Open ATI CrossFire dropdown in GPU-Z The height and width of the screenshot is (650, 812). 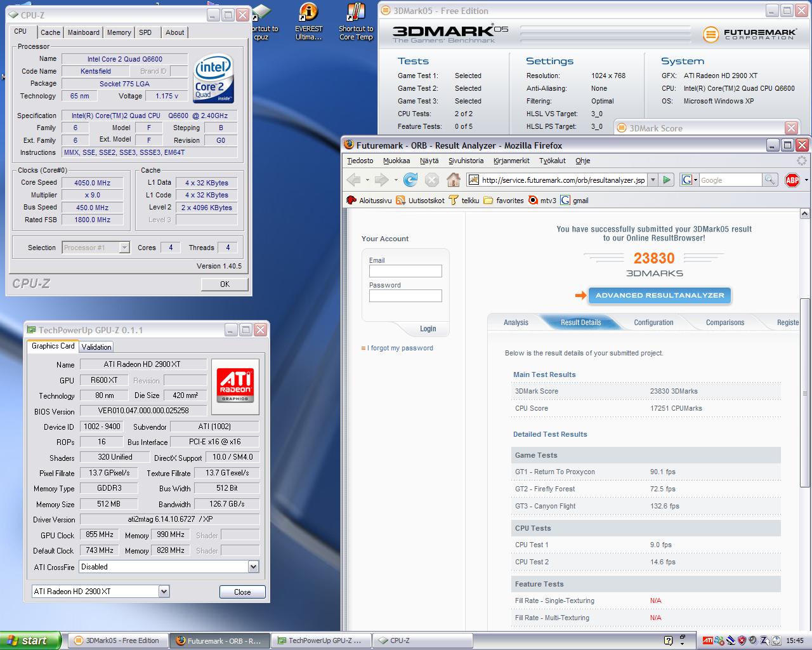[x=253, y=567]
